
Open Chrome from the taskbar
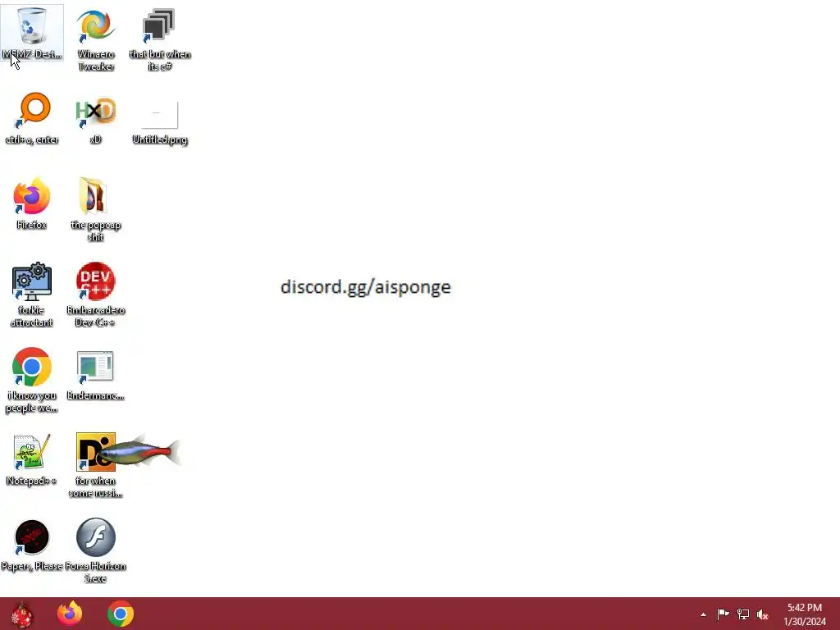tap(121, 614)
